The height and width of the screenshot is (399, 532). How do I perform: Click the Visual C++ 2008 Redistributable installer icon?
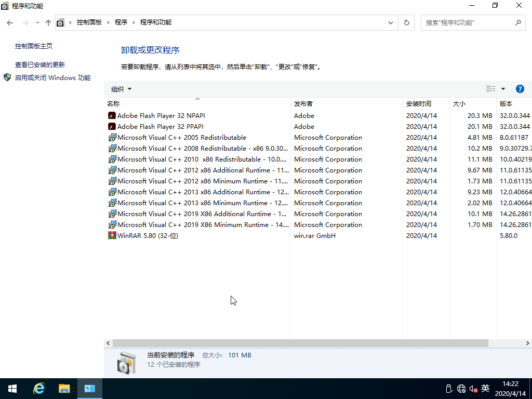112,148
